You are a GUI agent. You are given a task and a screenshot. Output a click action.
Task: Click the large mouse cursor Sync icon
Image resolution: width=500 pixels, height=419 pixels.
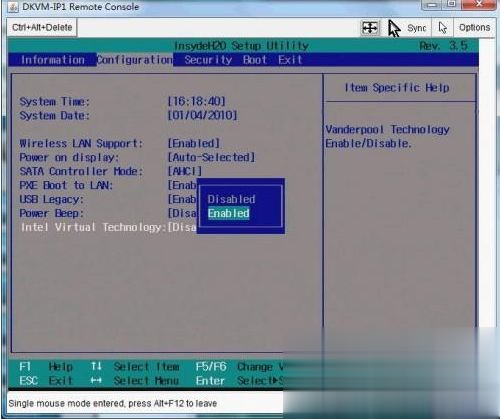[x=394, y=28]
